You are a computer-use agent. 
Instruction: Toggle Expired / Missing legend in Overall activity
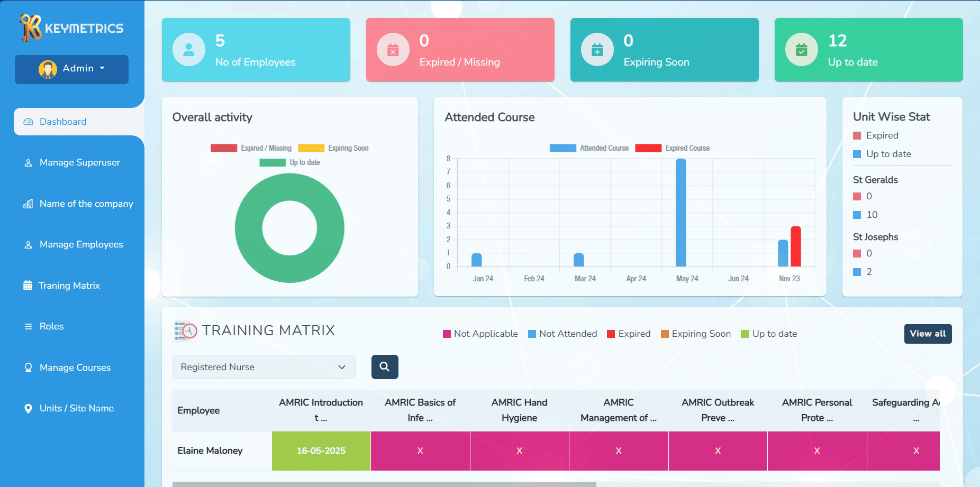click(251, 148)
